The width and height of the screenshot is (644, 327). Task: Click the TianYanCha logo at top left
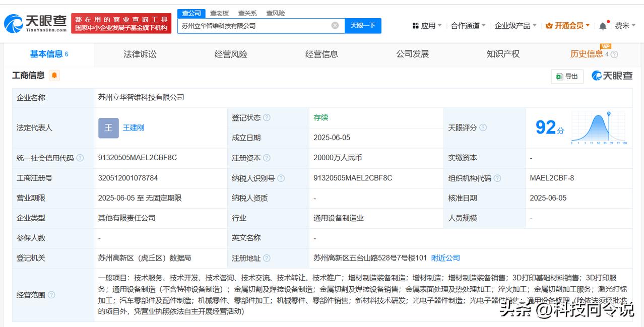point(35,23)
